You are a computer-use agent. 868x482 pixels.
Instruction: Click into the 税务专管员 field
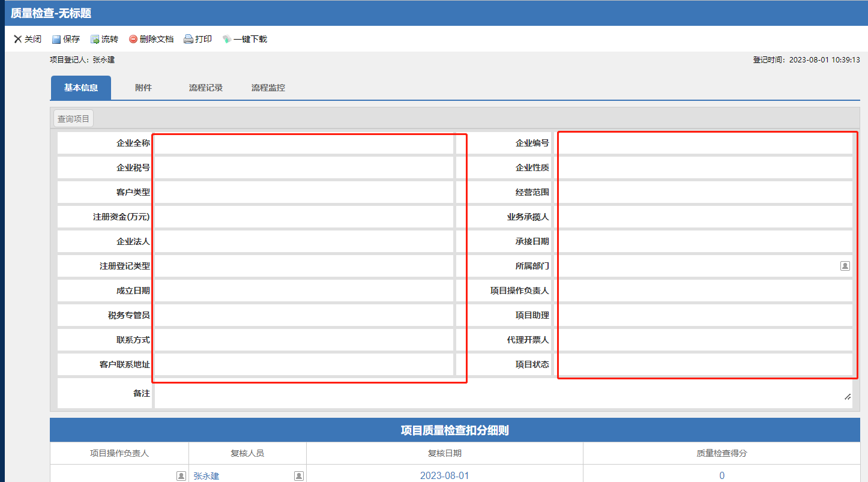tap(304, 315)
